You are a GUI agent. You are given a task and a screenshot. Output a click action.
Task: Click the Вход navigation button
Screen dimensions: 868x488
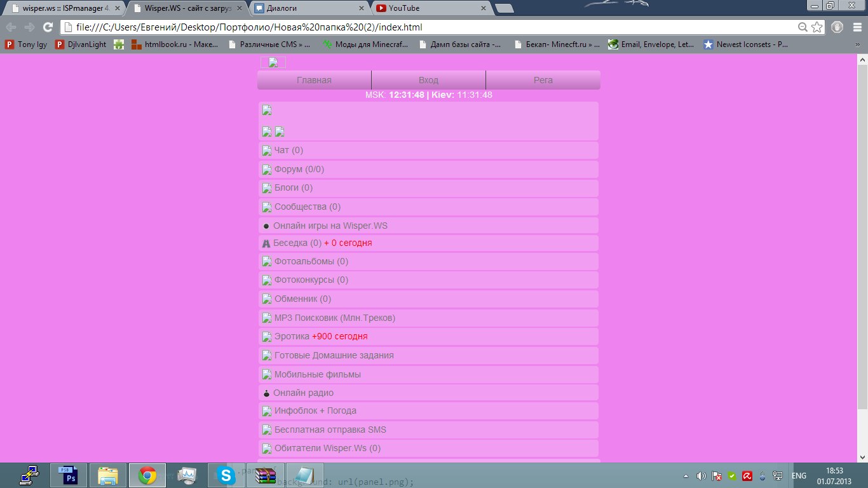coord(428,80)
